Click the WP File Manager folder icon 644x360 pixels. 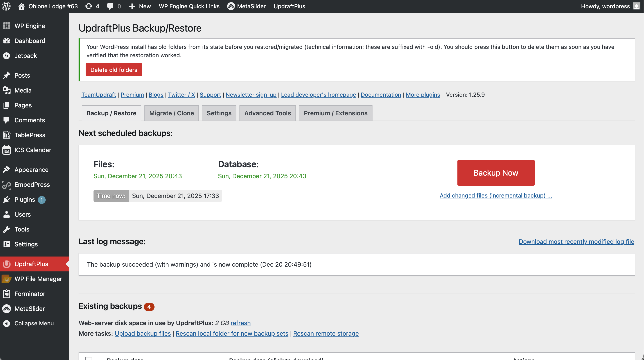pyautogui.click(x=7, y=279)
